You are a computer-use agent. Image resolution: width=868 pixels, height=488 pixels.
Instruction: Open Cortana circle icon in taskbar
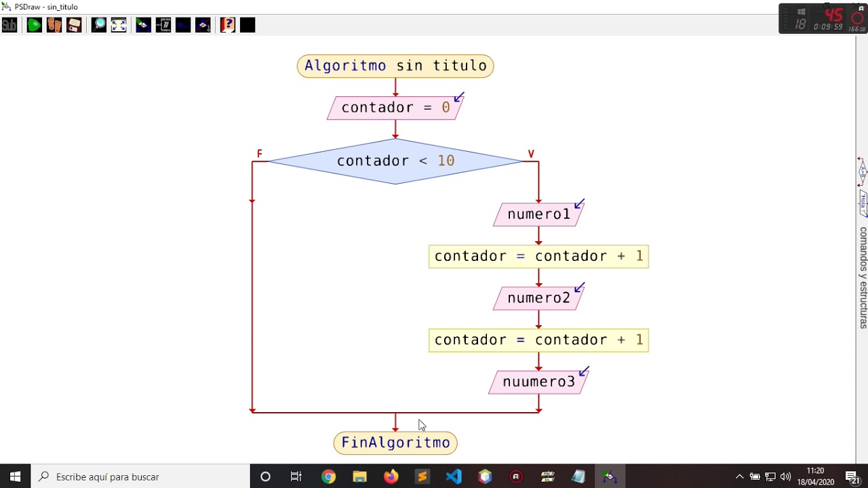pos(265,476)
